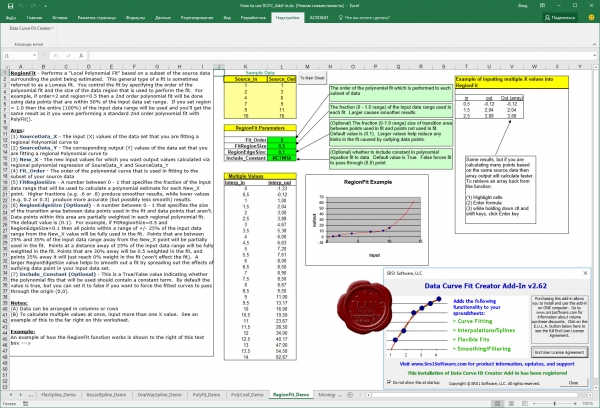Screen dimensions: 600x408
Task: Click the To Main Sheet button
Action: point(312,78)
